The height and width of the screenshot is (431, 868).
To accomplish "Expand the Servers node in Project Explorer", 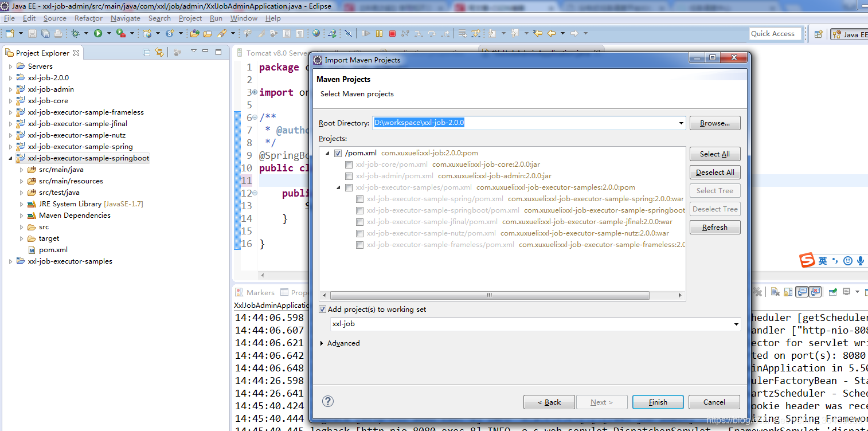I will pos(10,66).
